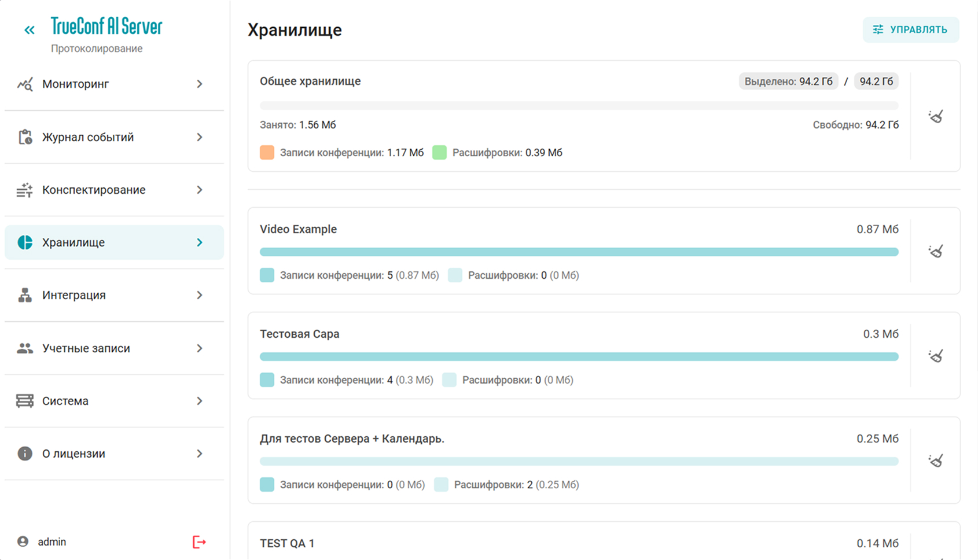Expand the Журнал событий chevron arrow
This screenshot has height=560, width=978.
(x=200, y=137)
